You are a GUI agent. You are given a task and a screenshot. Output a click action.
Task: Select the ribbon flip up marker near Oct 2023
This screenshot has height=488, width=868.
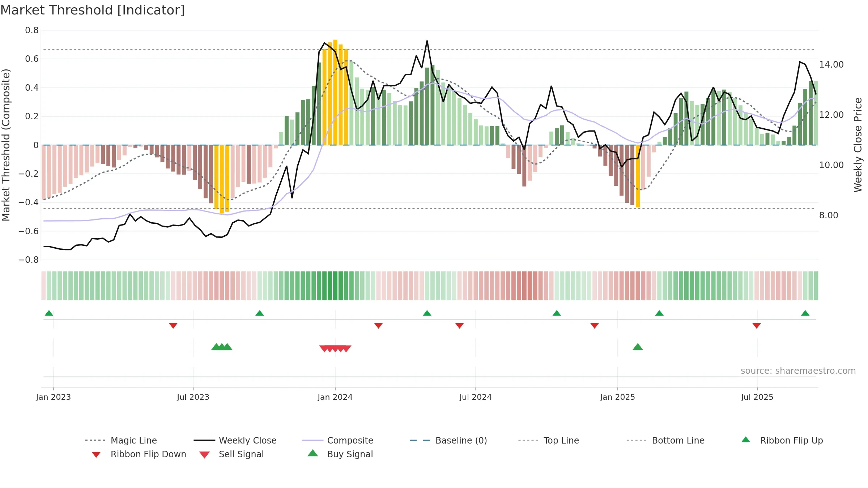click(260, 313)
